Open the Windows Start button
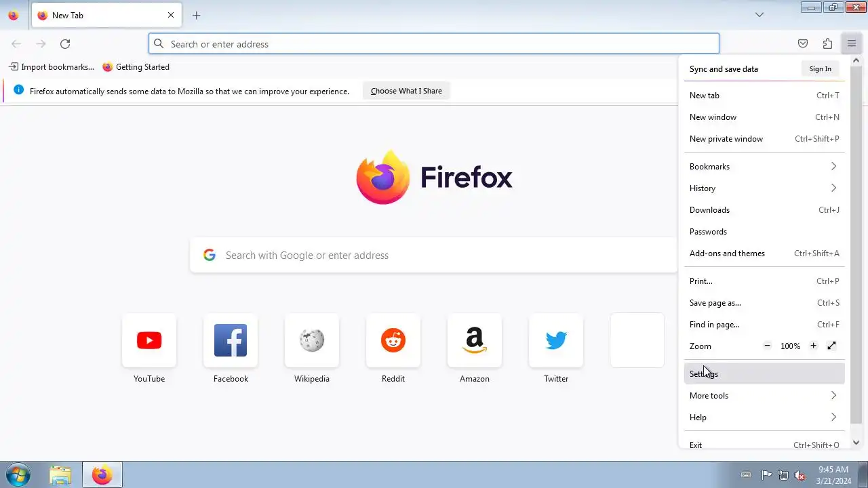This screenshot has width=868, height=488. (x=18, y=475)
